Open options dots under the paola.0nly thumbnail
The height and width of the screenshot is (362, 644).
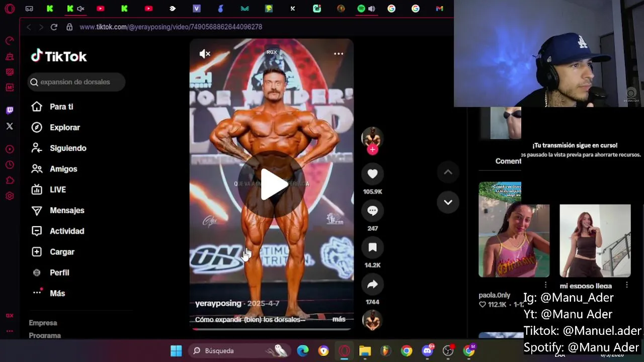[x=546, y=285]
